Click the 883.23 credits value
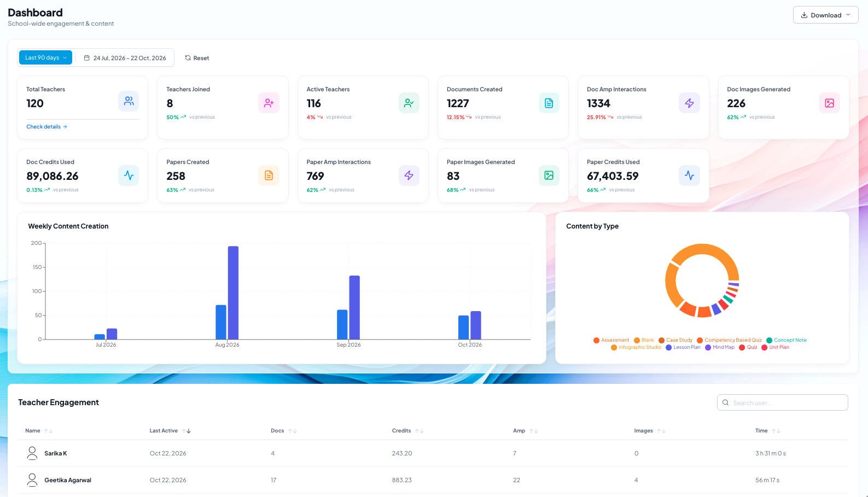This screenshot has height=497, width=868. [x=402, y=480]
